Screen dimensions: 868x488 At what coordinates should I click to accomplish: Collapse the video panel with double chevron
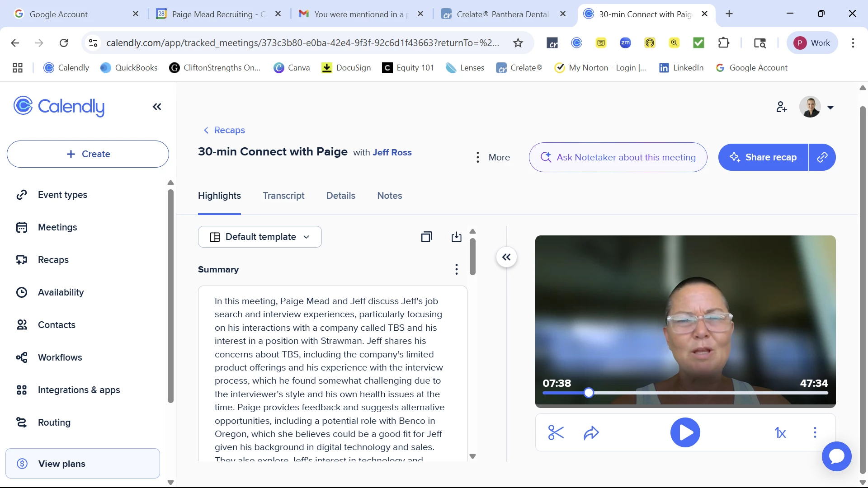click(x=506, y=257)
